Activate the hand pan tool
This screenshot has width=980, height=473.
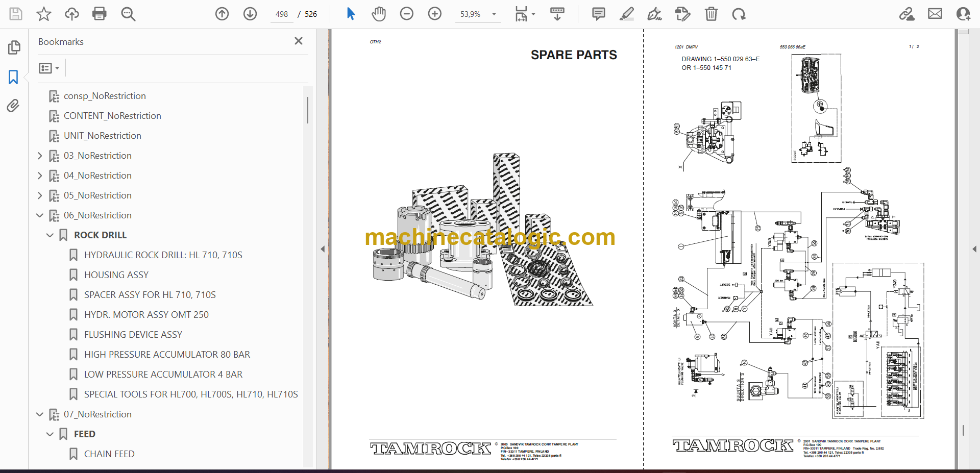pos(379,14)
